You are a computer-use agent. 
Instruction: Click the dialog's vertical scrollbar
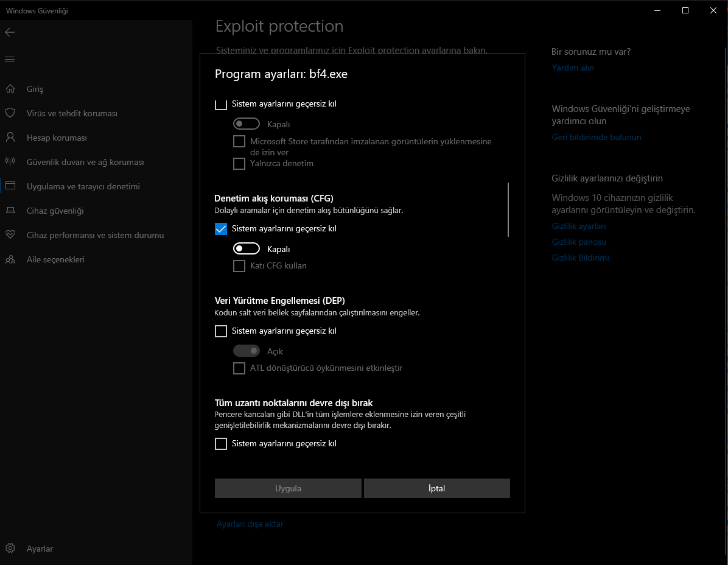[508, 209]
